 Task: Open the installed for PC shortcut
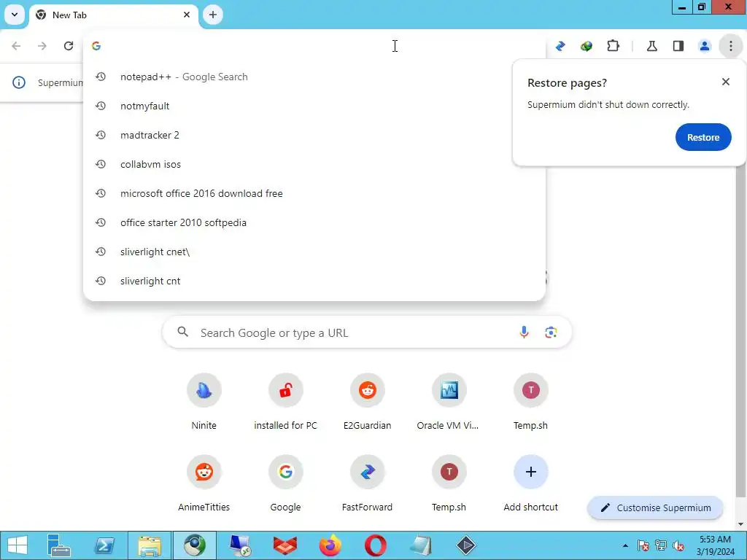click(x=285, y=402)
